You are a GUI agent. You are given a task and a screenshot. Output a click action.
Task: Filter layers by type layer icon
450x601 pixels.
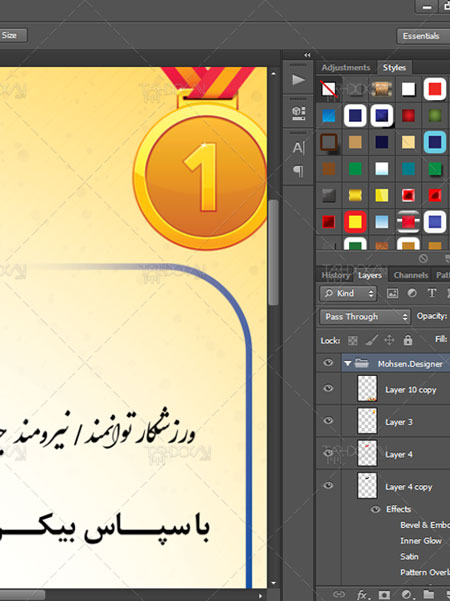click(432, 293)
